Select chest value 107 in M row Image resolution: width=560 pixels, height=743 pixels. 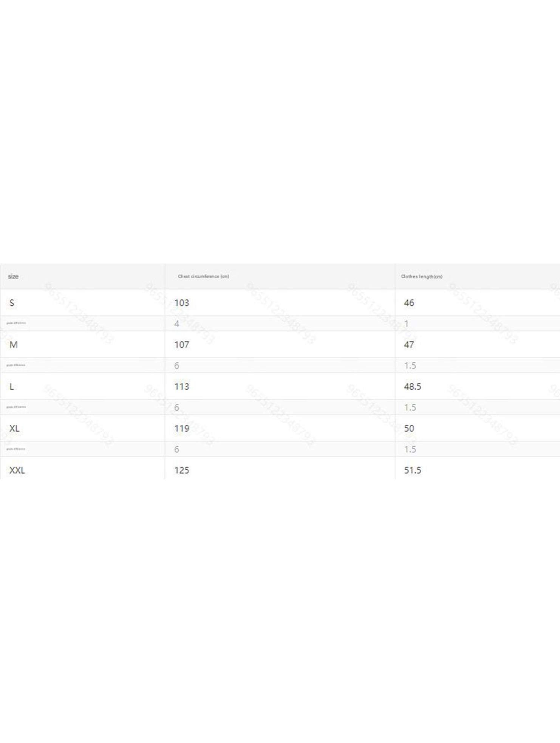pyautogui.click(x=181, y=345)
